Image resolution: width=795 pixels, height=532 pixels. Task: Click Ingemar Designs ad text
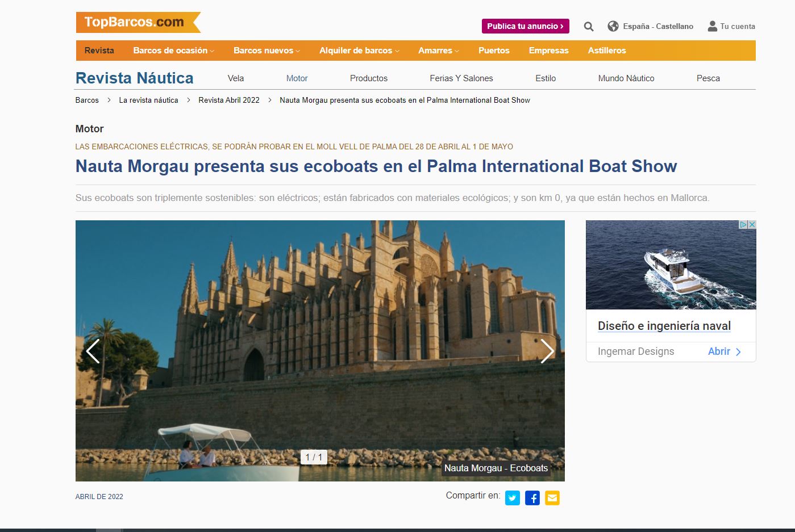point(636,351)
